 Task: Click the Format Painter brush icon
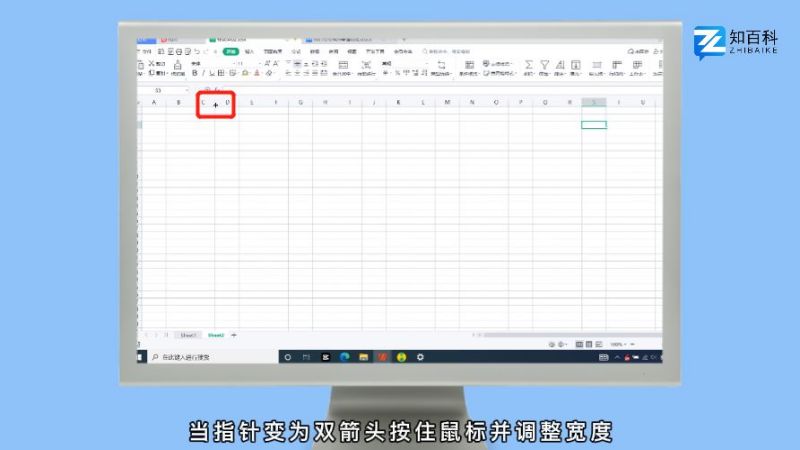click(178, 67)
